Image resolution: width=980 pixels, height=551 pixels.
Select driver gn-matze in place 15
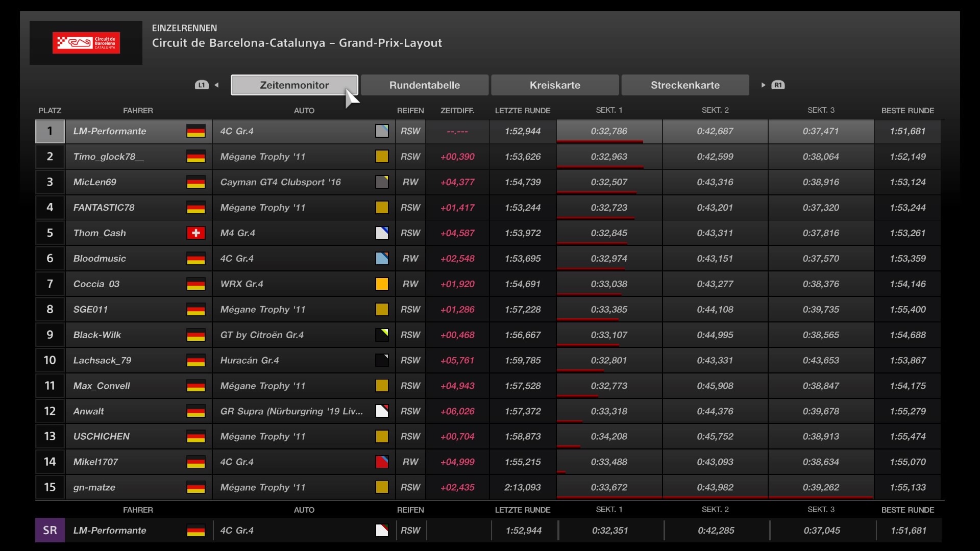point(94,487)
